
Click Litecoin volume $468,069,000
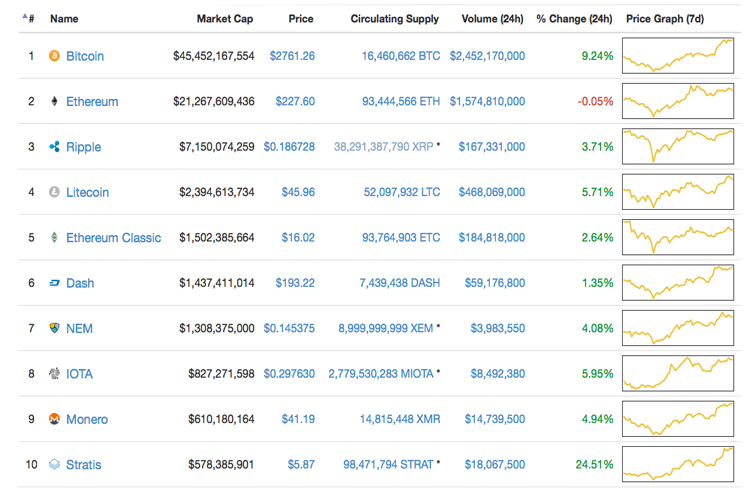(492, 192)
